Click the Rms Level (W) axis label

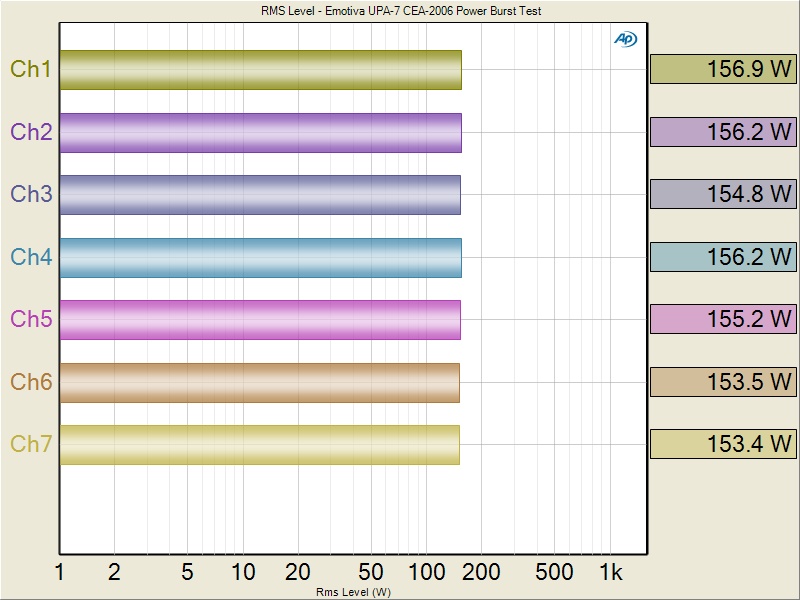click(352, 592)
